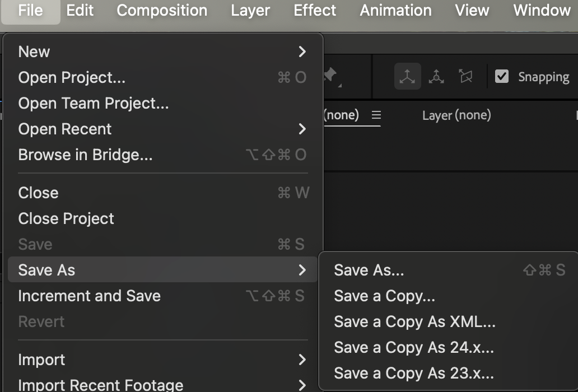Toggle the Snapping checkbox off
The width and height of the screenshot is (578, 392).
click(x=502, y=77)
